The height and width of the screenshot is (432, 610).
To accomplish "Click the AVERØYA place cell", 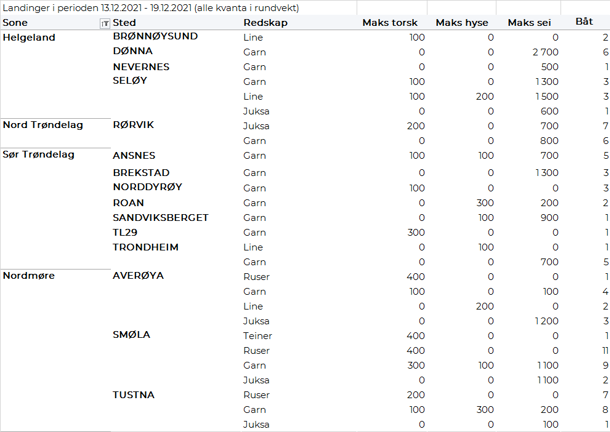I will (x=138, y=275).
